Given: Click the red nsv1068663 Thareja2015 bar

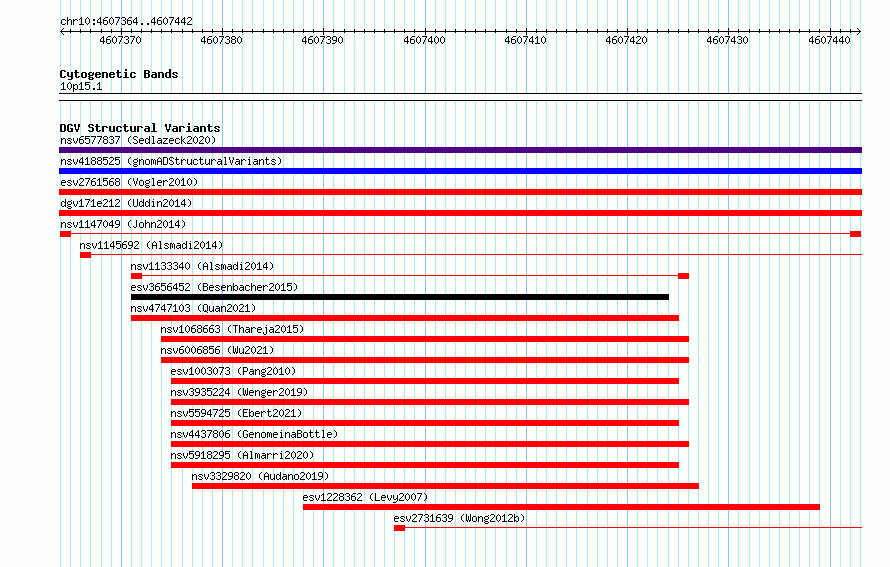Looking at the screenshot, I should (425, 339).
